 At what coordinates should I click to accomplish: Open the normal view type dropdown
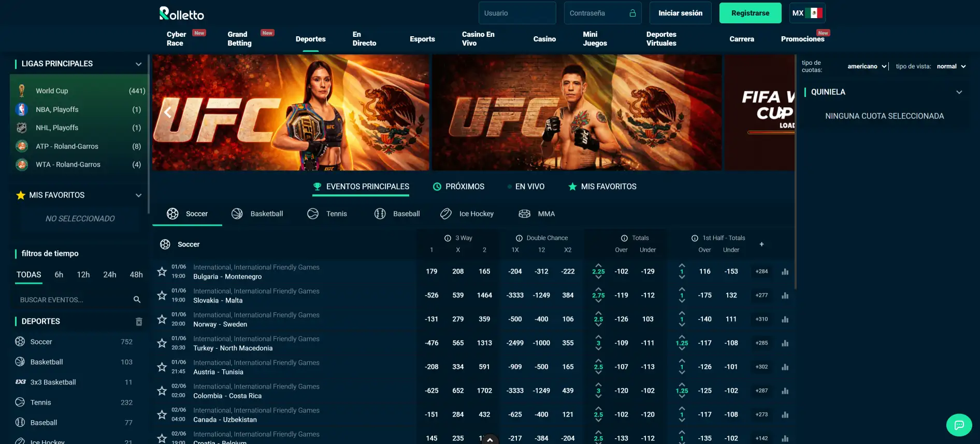951,66
